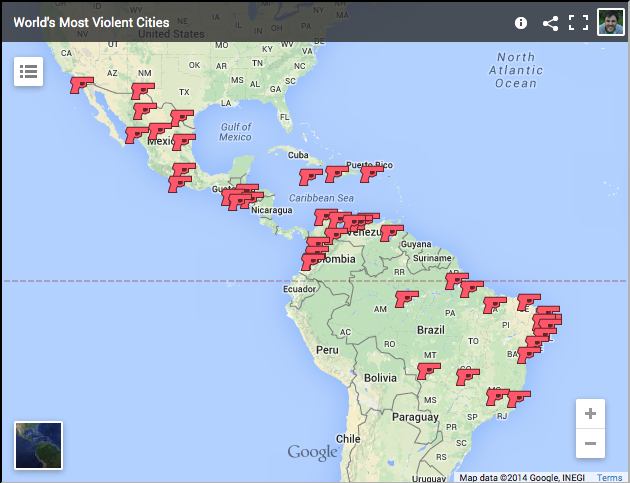This screenshot has width=630, height=483.
Task: Click the Gulf of Mexico label
Action: (236, 132)
